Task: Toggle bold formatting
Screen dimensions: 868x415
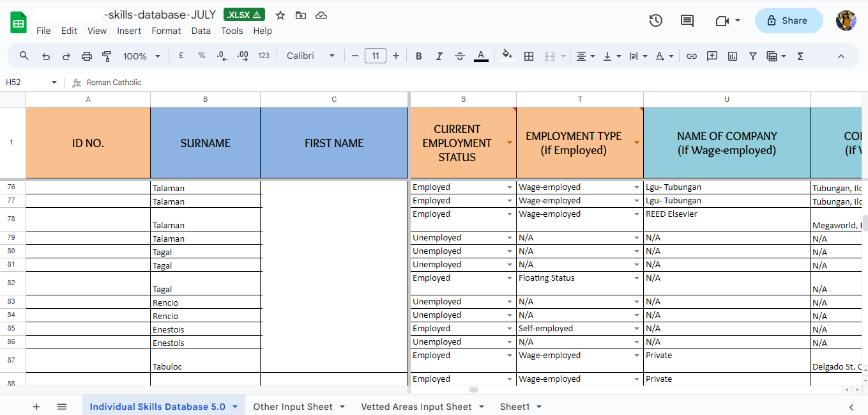Action: pyautogui.click(x=419, y=56)
